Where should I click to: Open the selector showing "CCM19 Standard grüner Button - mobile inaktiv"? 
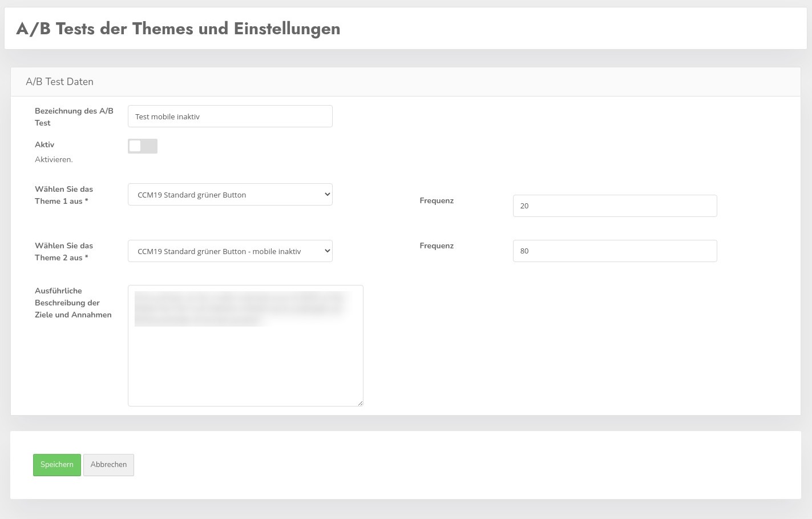click(x=230, y=251)
